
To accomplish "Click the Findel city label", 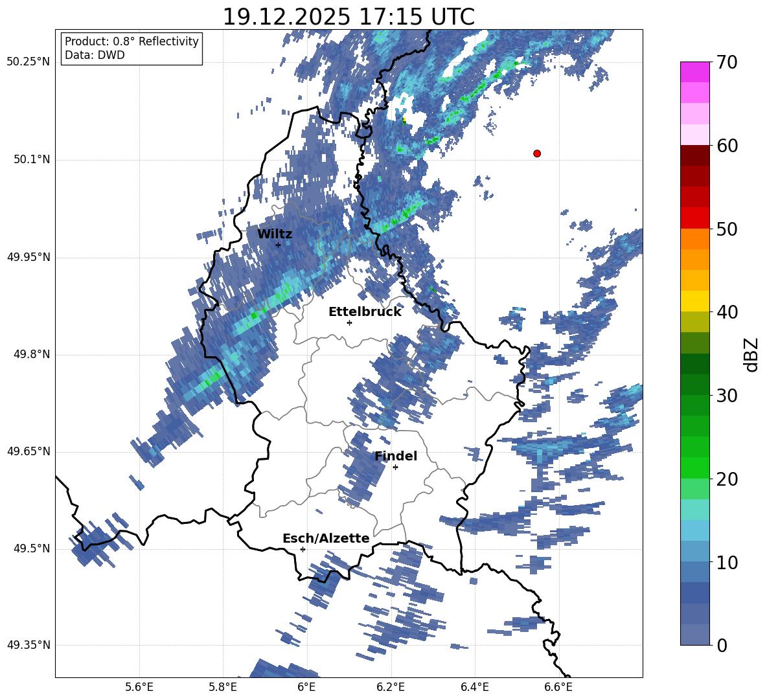I will click(x=396, y=456).
